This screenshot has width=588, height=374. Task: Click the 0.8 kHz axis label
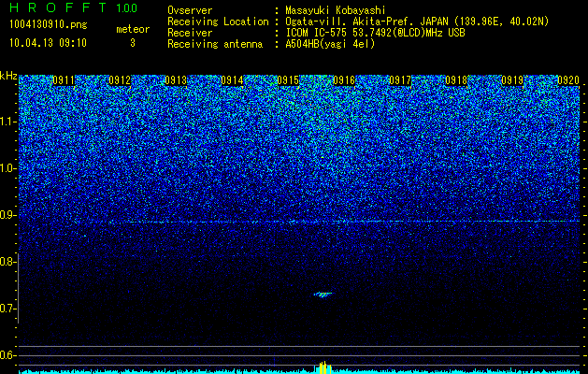pyautogui.click(x=7, y=262)
